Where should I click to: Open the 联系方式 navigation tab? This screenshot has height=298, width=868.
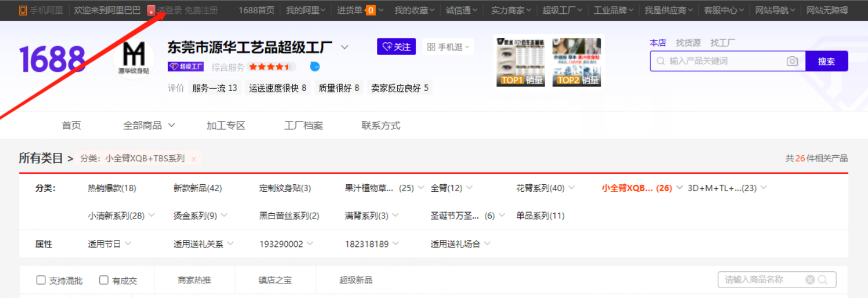coord(381,125)
